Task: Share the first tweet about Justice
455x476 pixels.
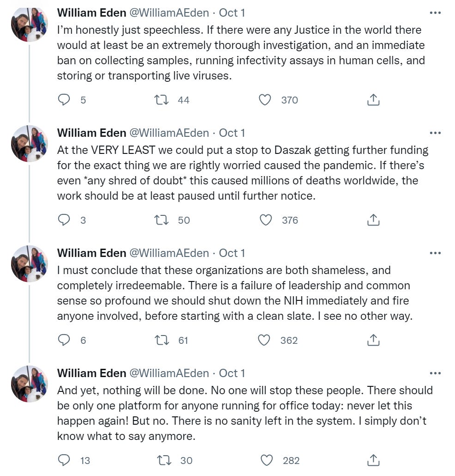Action: click(373, 100)
